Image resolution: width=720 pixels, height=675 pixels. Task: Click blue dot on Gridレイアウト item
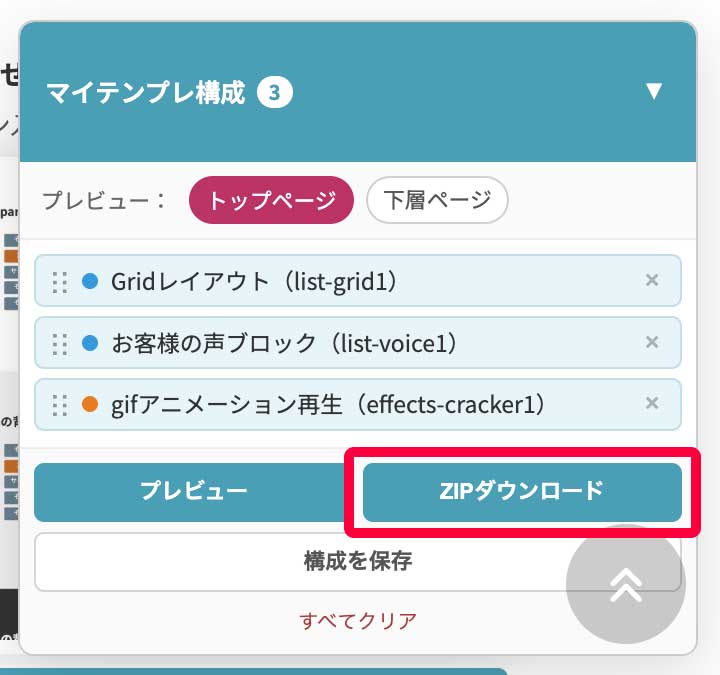pyautogui.click(x=89, y=281)
